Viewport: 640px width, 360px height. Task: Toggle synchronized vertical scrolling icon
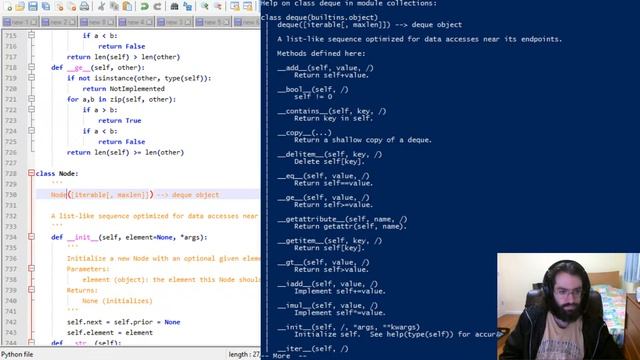(x=235, y=6)
